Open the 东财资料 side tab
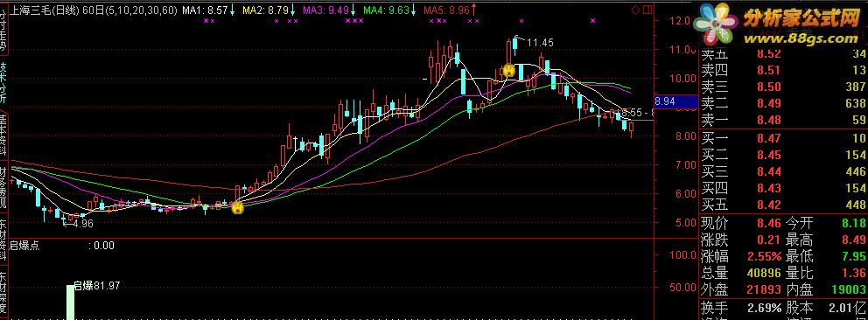This screenshot has width=868, height=320. point(3,241)
